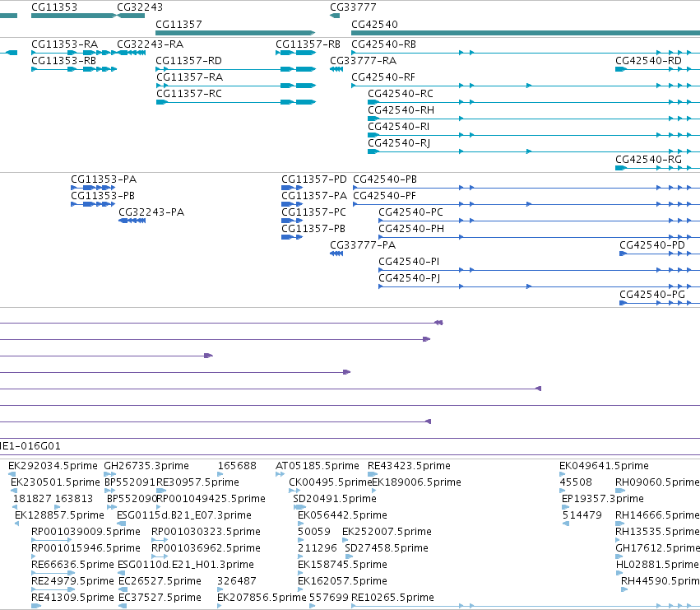Open protein CG42540-PB
Screen dimensions: 700x610
coord(385,179)
